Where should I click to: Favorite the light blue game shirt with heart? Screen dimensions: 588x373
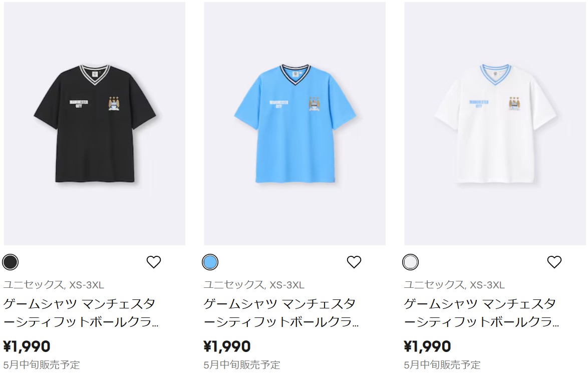(x=354, y=262)
